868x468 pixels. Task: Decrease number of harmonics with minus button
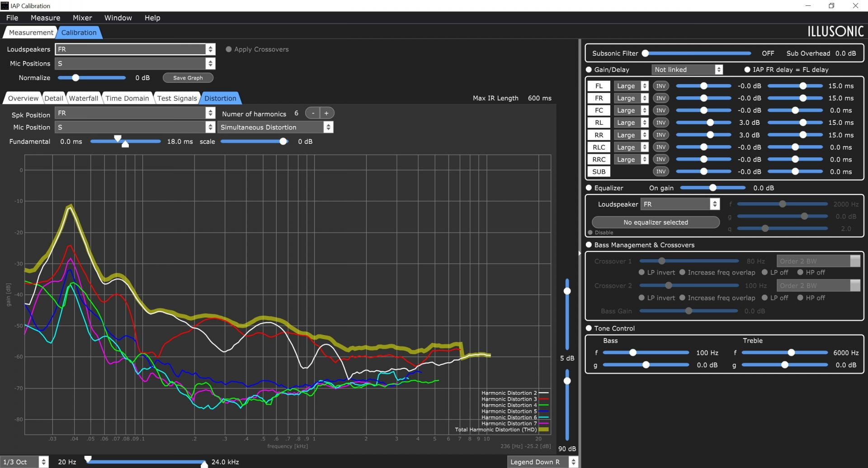coord(313,113)
